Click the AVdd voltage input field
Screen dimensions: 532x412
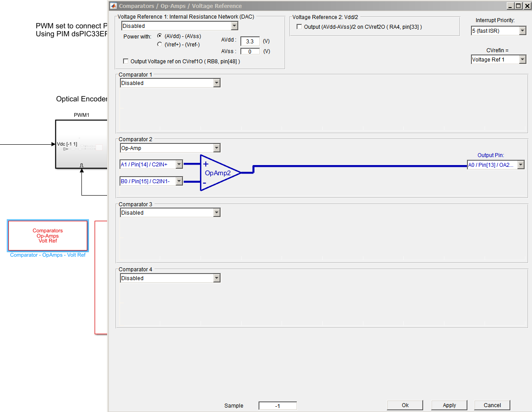tap(250, 41)
